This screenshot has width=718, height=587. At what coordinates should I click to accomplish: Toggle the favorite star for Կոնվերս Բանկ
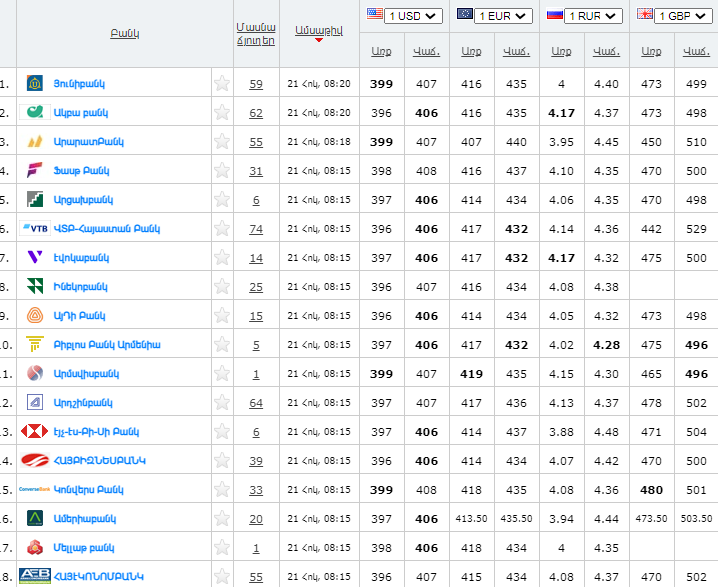coord(222,489)
